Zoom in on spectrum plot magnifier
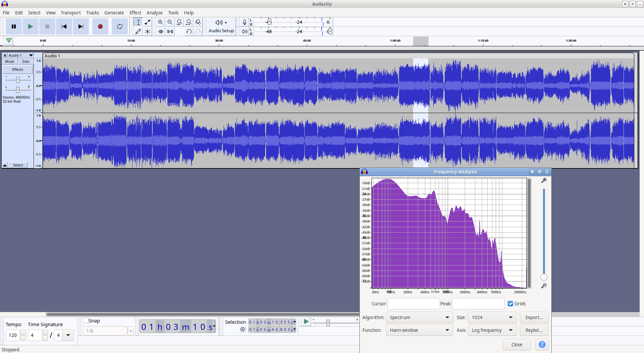The height and width of the screenshot is (353, 644). tap(544, 181)
